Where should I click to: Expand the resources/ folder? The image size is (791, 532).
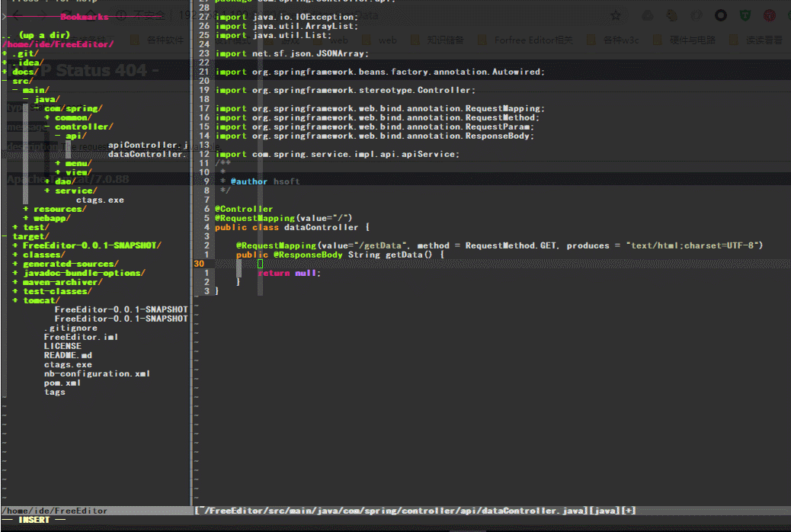coord(60,209)
